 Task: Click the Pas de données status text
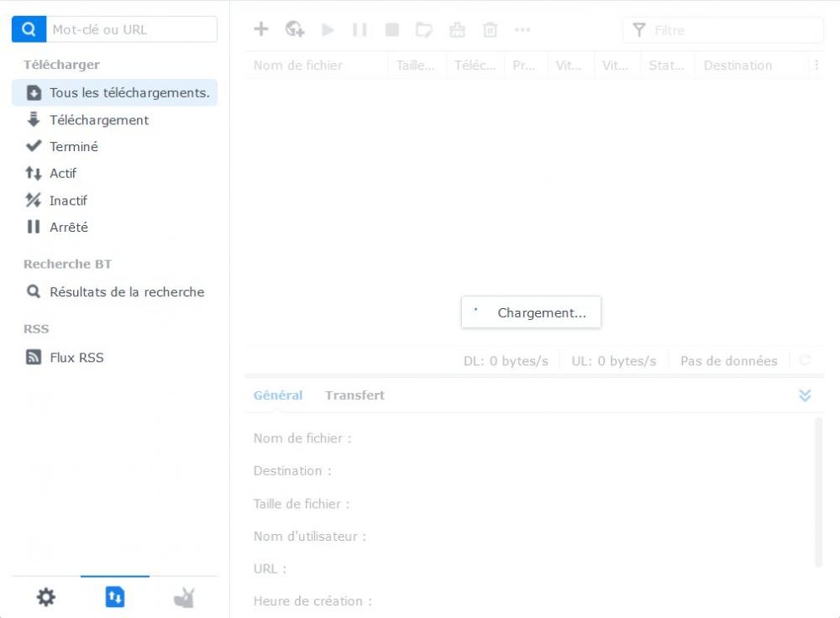[x=728, y=361]
